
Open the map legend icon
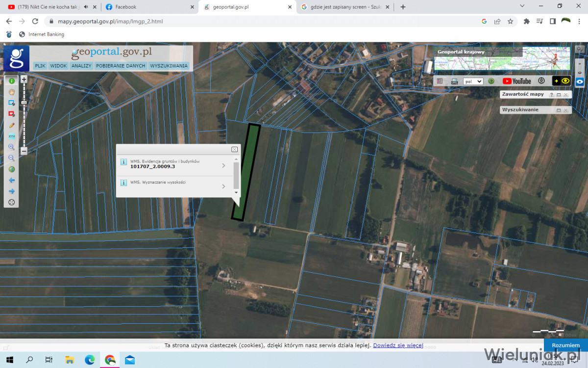[440, 81]
